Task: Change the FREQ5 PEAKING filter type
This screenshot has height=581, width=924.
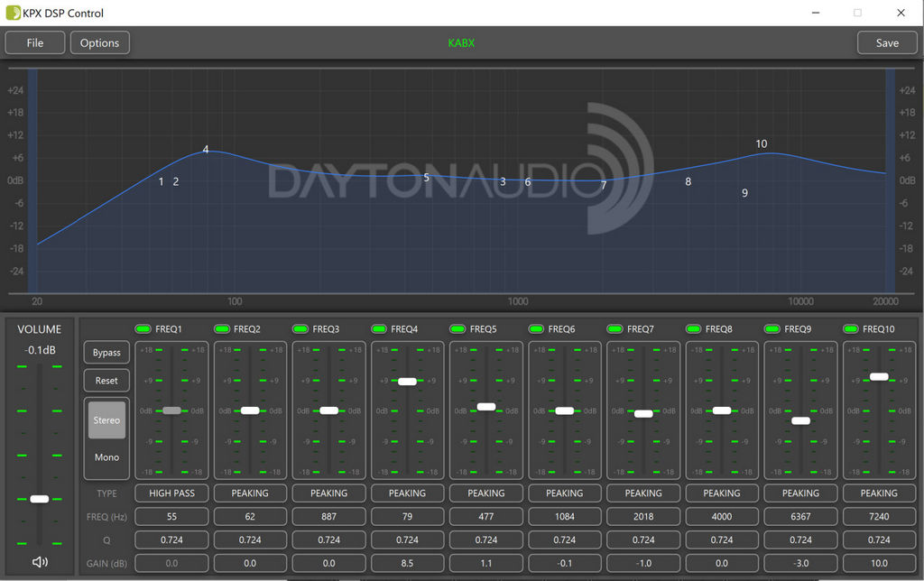Action: coord(486,493)
